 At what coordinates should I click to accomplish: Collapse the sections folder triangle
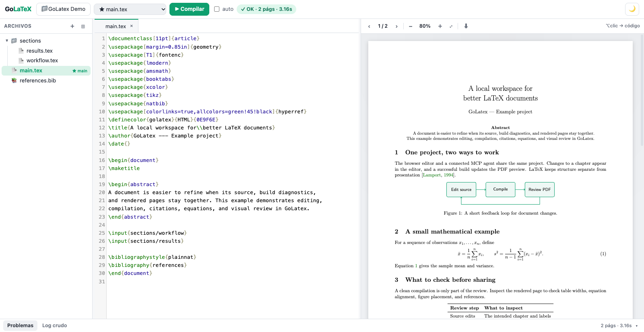(7, 41)
